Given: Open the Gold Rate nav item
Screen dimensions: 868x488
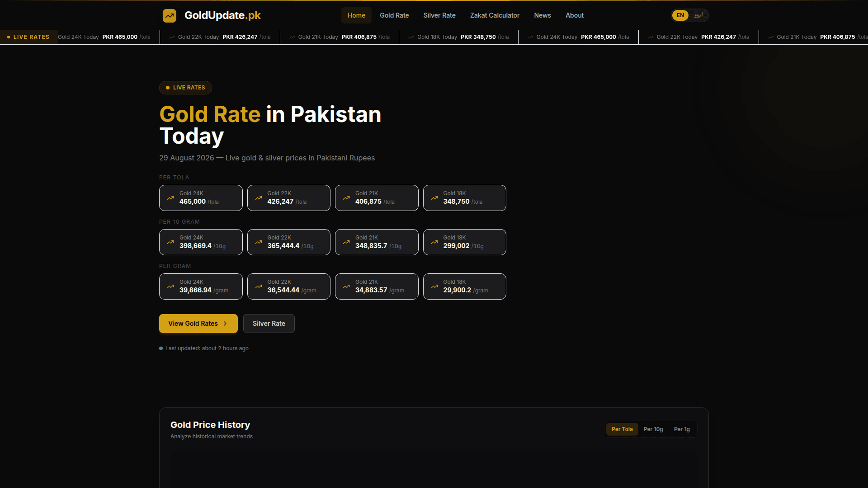Looking at the screenshot, I should point(394,15).
